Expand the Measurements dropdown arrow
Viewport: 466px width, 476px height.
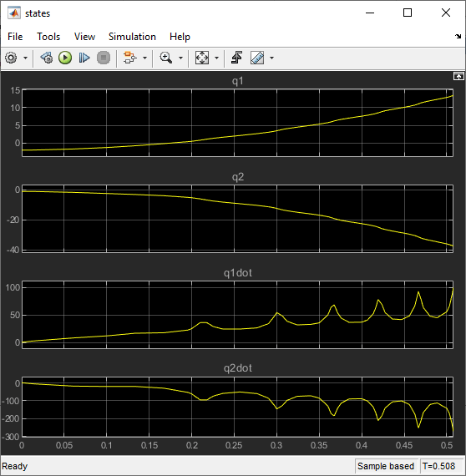(271, 58)
